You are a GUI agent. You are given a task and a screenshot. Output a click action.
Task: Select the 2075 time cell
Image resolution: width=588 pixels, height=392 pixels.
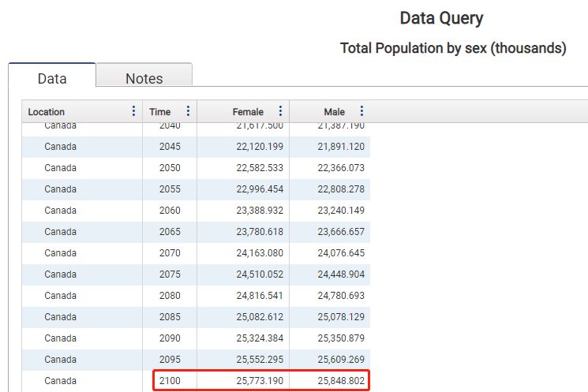170,274
